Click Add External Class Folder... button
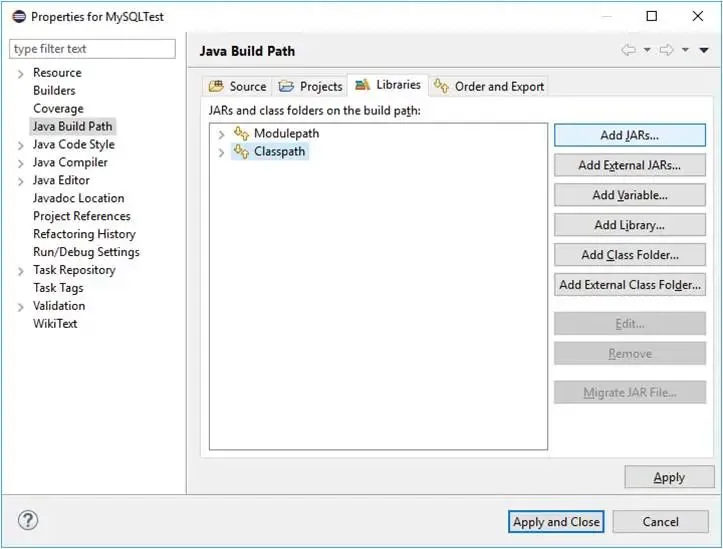The width and height of the screenshot is (723, 549). point(630,285)
